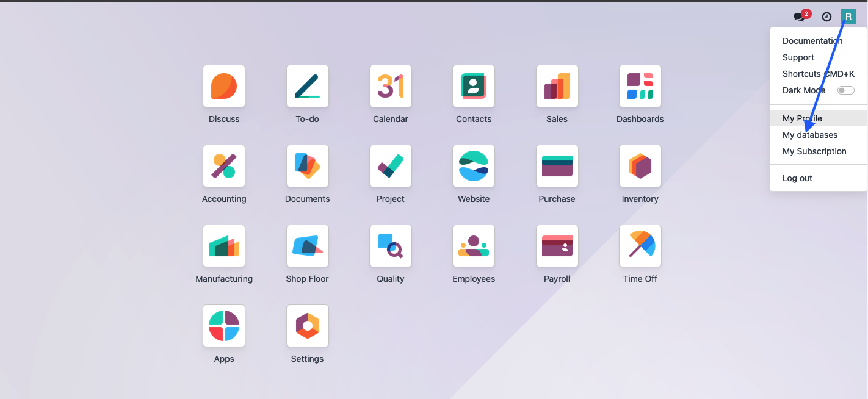Launch the Sales app
Screen dimensions: 868x399
(557, 86)
